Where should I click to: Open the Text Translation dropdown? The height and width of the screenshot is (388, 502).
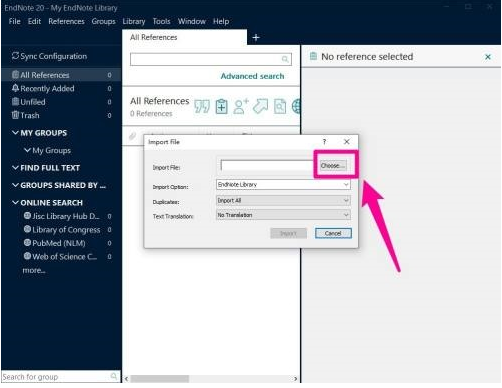click(x=283, y=215)
